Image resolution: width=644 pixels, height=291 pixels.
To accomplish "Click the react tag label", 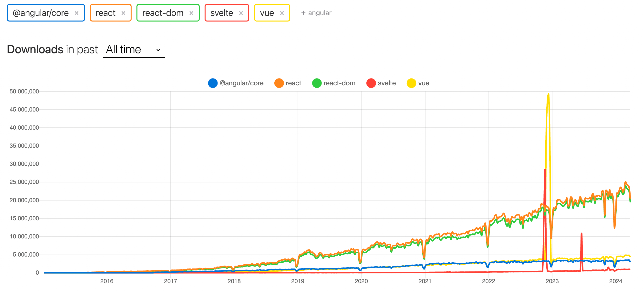I will (105, 13).
